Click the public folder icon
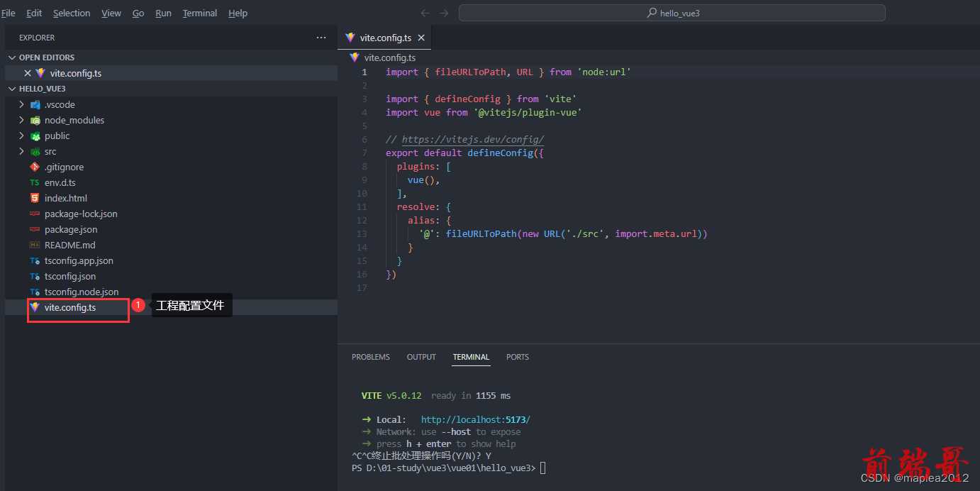980x491 pixels. [x=35, y=136]
